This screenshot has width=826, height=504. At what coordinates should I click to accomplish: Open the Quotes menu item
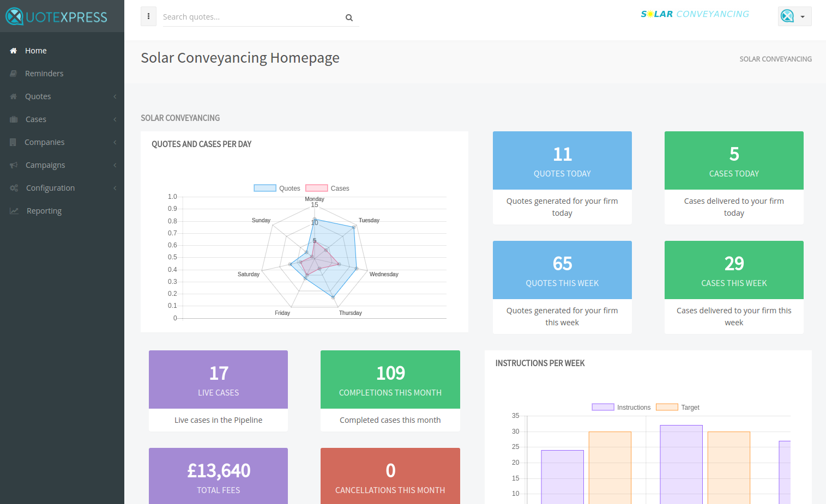(x=62, y=96)
